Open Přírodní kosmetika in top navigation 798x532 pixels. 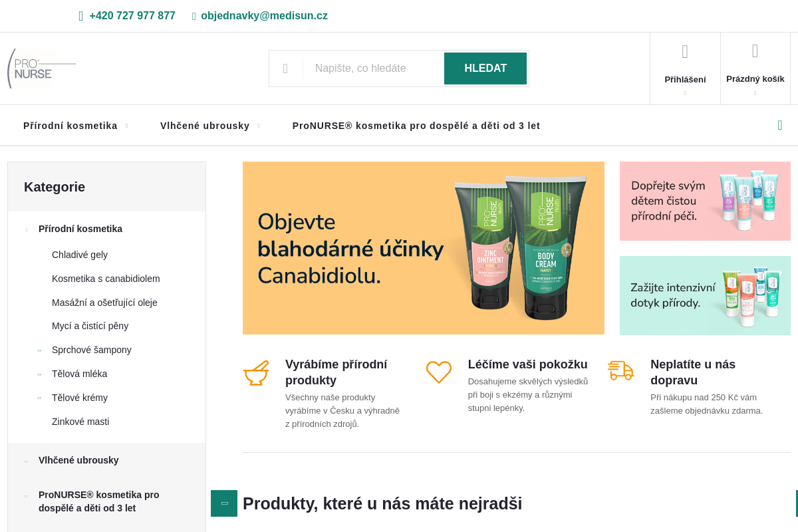tap(70, 126)
